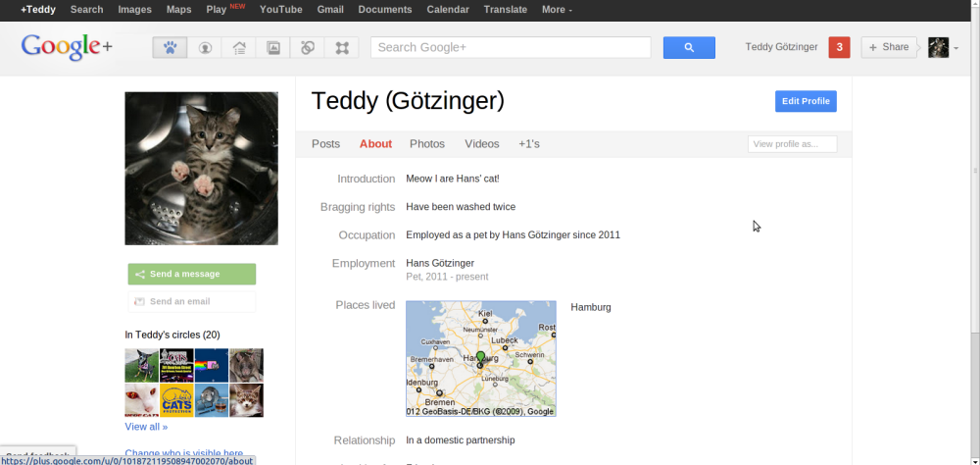Open the tabby-and-white kitten circle thumbnail
Viewport: 980px width, 465px height.
(246, 400)
